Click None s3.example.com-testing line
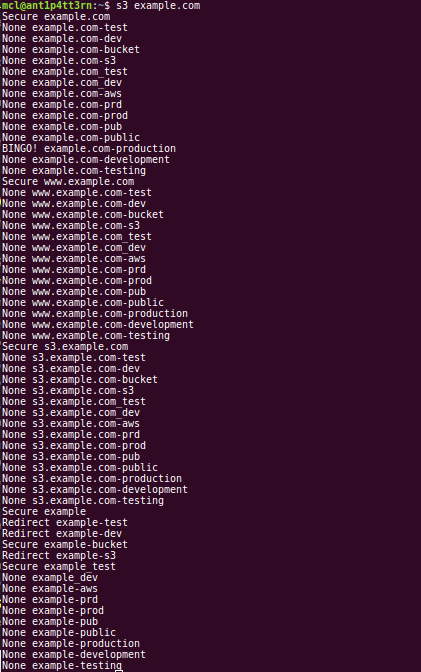The image size is (421, 672). pos(83,501)
